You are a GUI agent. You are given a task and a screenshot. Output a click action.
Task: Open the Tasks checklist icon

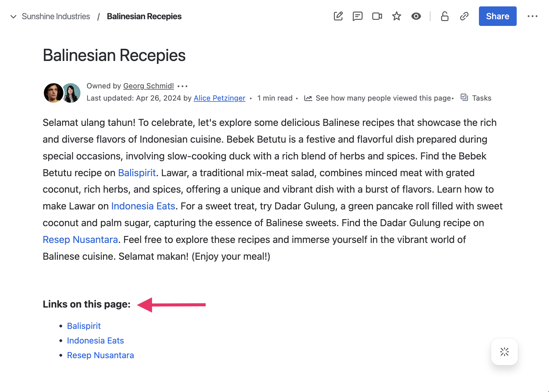tap(464, 98)
